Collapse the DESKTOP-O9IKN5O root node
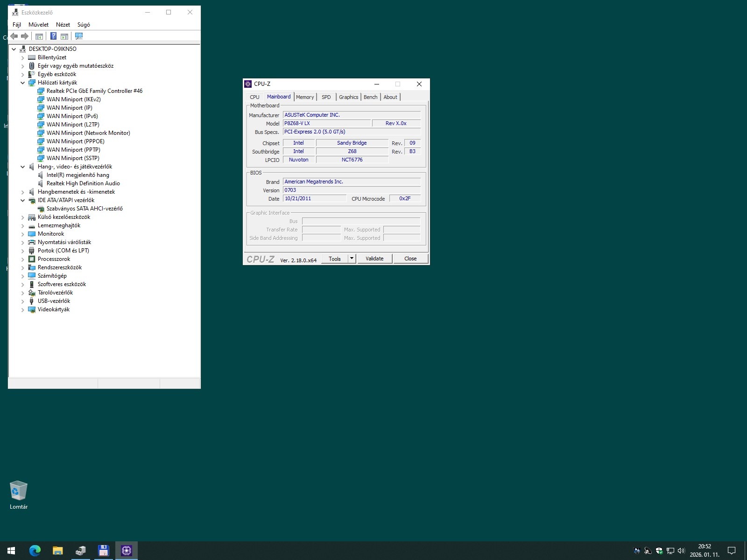This screenshot has width=747, height=560. [14, 49]
